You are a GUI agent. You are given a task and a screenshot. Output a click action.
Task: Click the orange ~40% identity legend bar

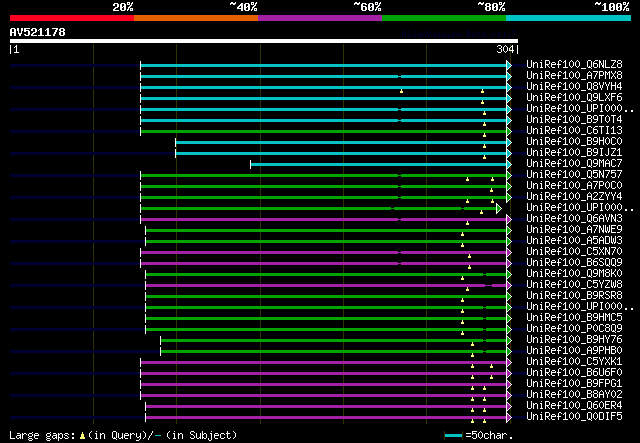196,18
